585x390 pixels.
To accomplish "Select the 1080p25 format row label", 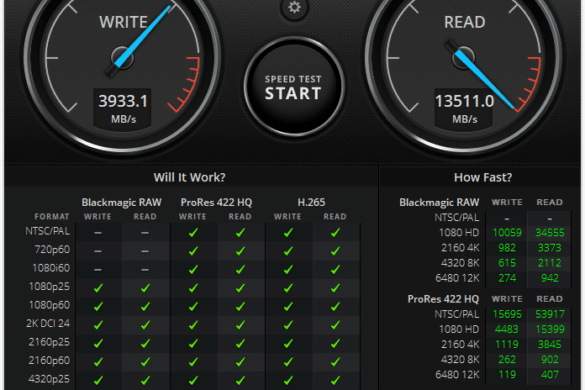I will [x=49, y=286].
